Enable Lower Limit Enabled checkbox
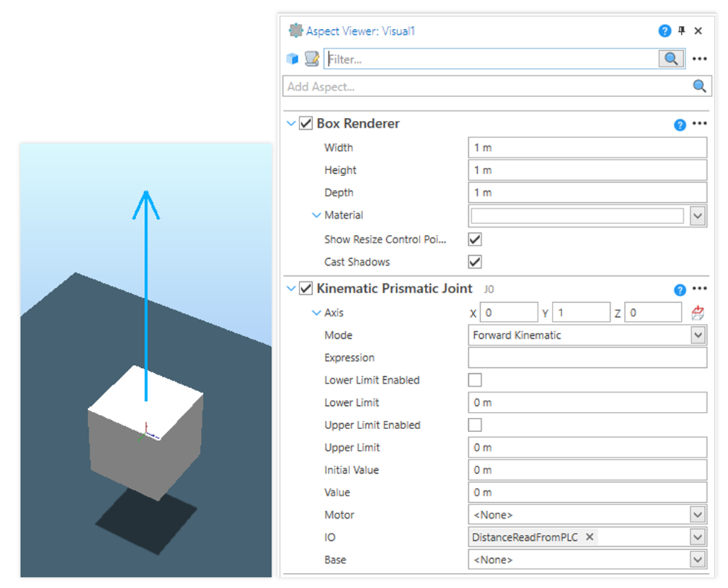 (473, 380)
